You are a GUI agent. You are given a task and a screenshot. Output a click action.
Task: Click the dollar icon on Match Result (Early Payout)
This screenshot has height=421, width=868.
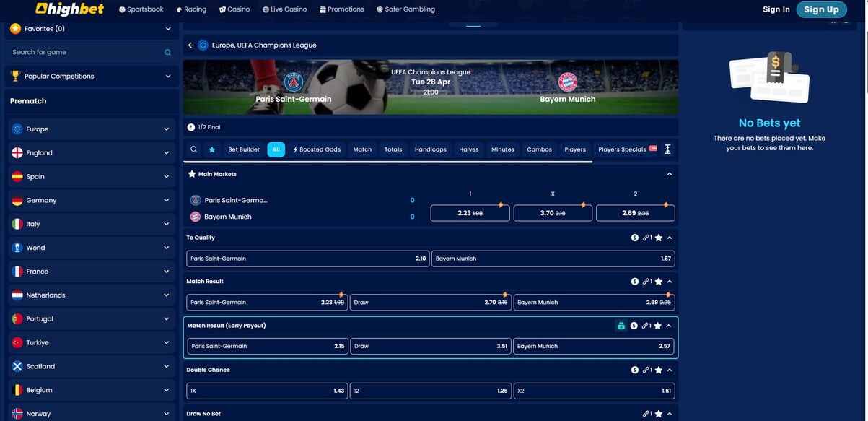(x=634, y=326)
